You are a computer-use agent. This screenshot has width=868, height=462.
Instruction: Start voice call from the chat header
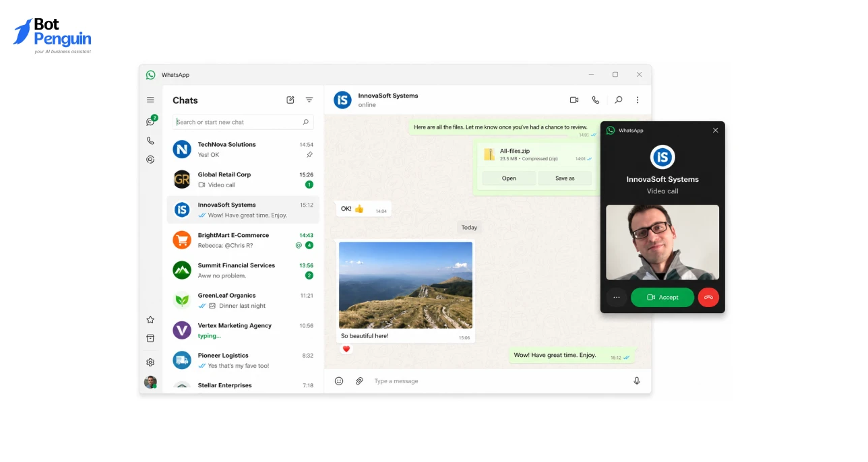click(x=596, y=100)
